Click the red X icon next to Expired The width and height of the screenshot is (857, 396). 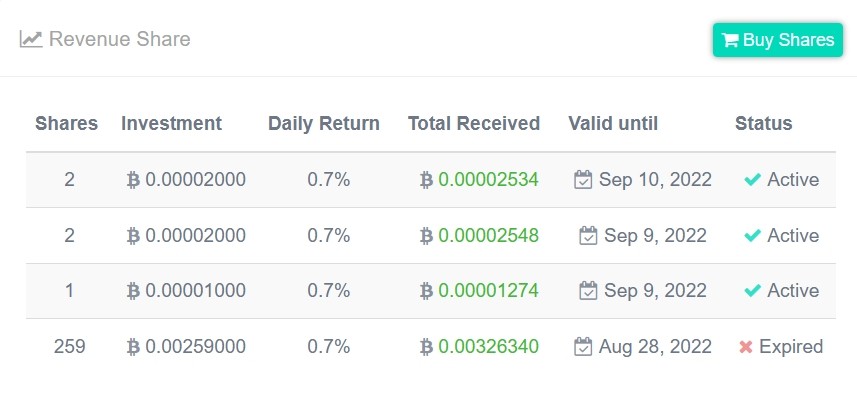746,347
